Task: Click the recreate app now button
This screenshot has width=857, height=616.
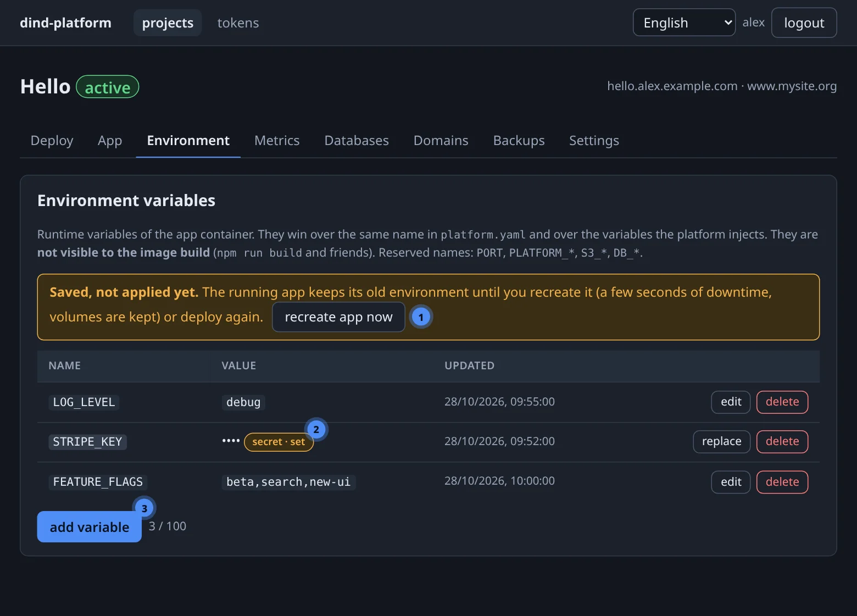Action: (x=338, y=317)
